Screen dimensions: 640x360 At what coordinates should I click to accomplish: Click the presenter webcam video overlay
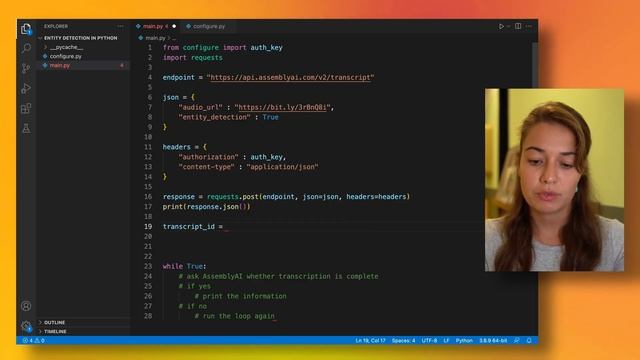click(x=554, y=180)
